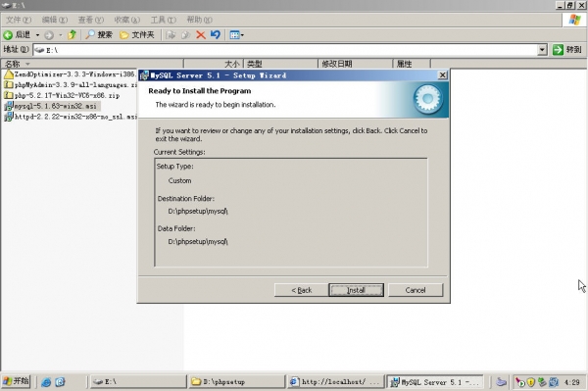Go back with the Back button
Screen dimensions: 588x391
302,290
